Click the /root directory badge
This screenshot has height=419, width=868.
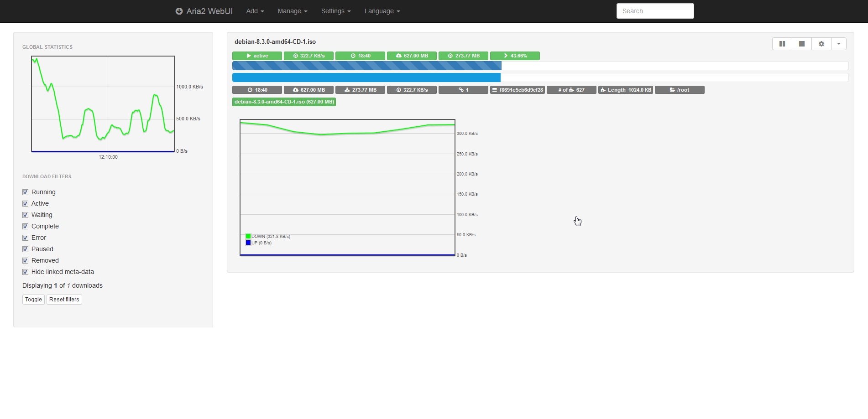pos(680,90)
